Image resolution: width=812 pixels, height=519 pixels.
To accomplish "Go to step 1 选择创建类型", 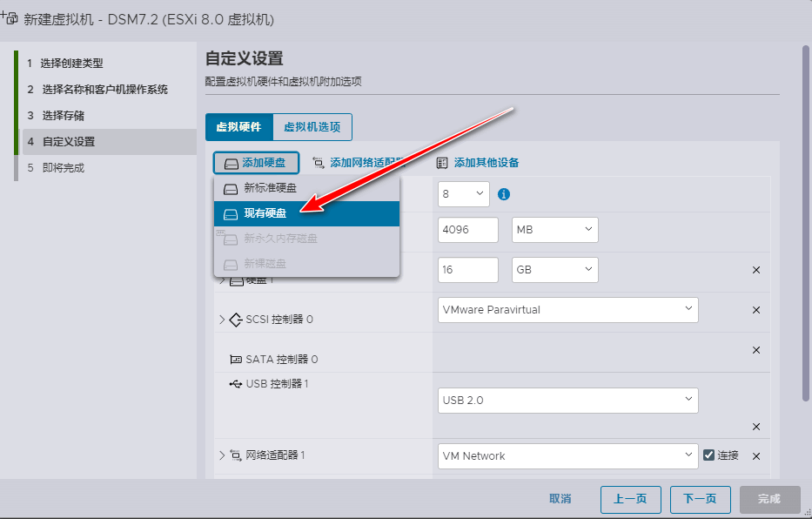I will tap(71, 64).
